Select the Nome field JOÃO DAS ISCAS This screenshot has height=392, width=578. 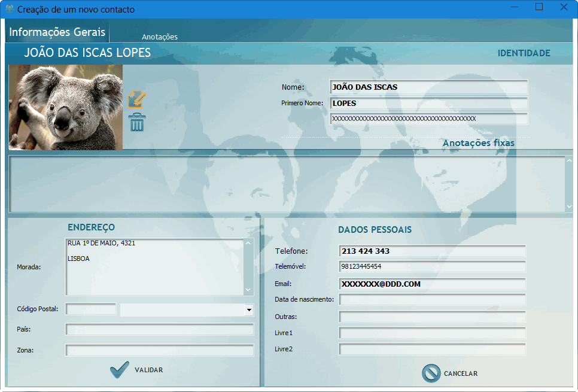coord(428,87)
